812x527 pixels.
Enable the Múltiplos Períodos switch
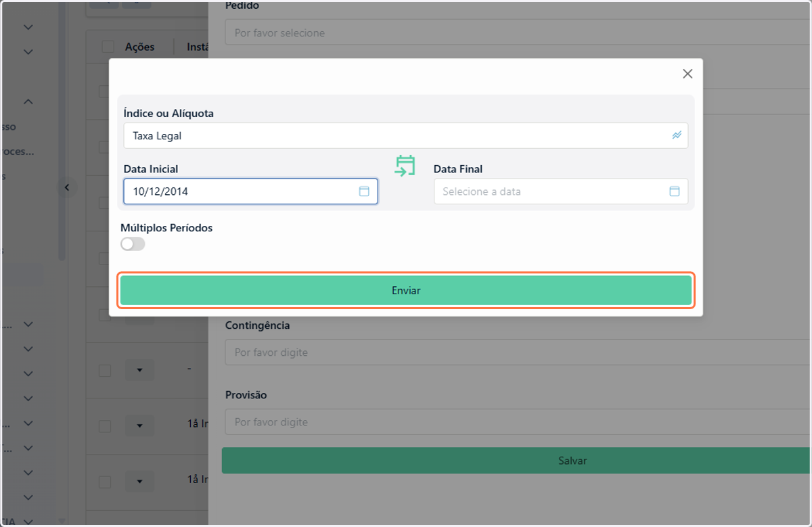[x=133, y=244]
